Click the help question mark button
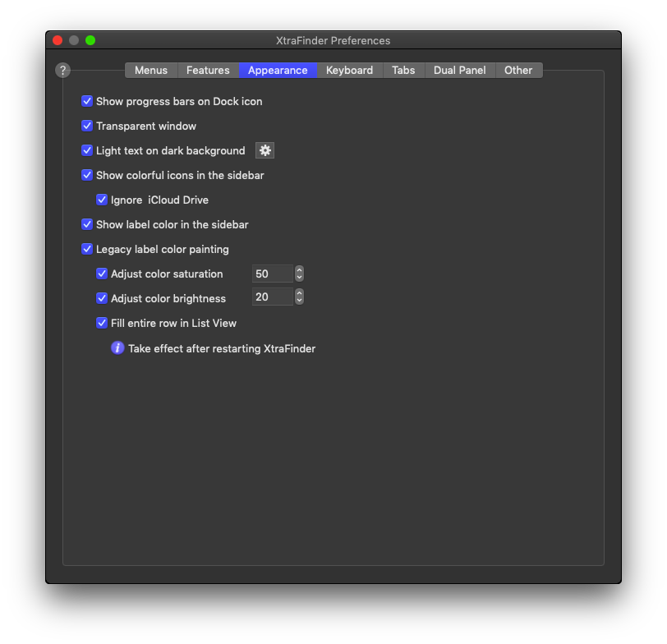This screenshot has height=644, width=667. (x=62, y=71)
